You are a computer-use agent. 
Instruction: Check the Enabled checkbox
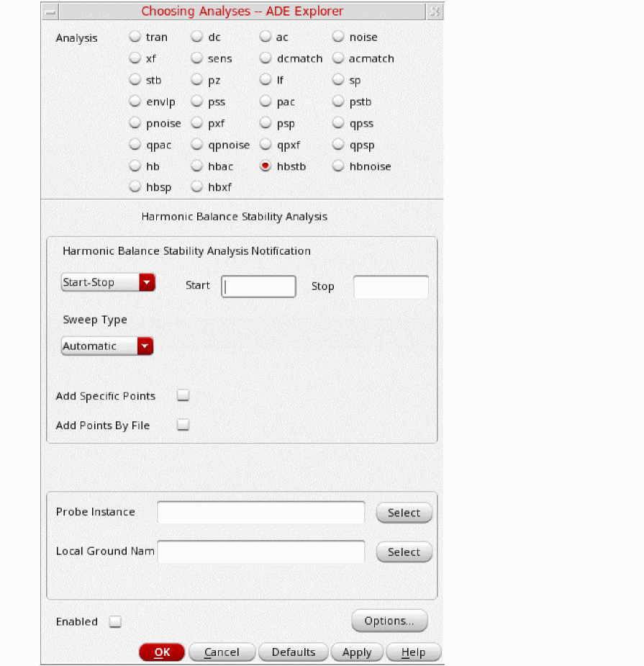click(x=115, y=622)
